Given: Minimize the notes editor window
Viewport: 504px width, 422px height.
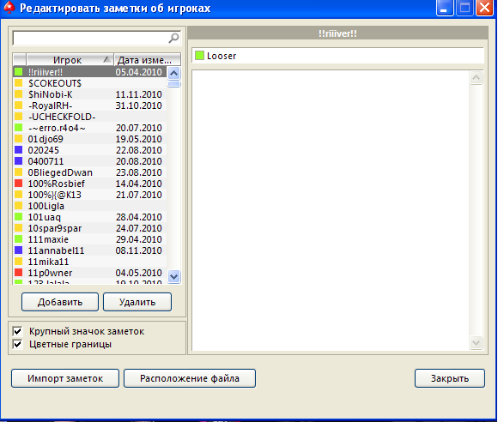Looking at the screenshot, I should 445,8.
